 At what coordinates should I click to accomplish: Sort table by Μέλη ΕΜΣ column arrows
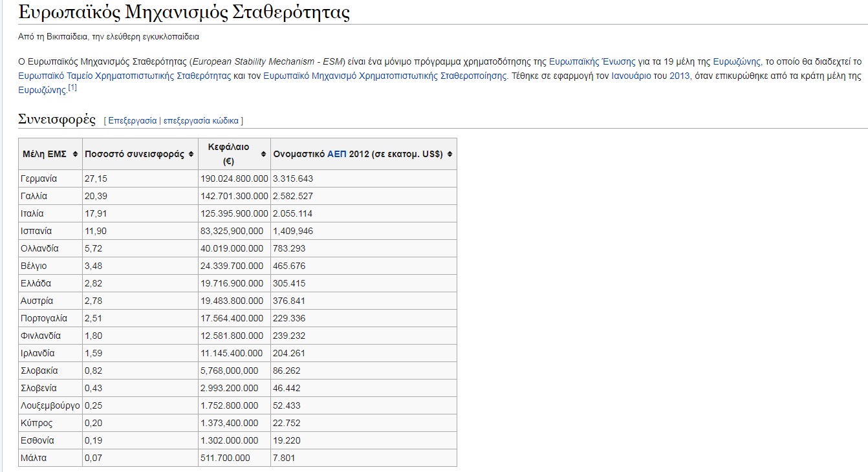[76, 155]
